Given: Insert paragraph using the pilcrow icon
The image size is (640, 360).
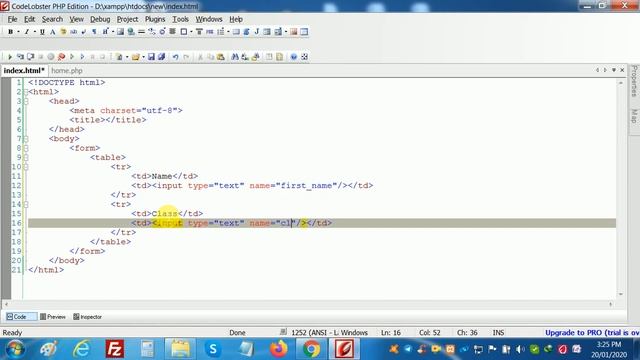Looking at the screenshot, I should click(94, 32).
